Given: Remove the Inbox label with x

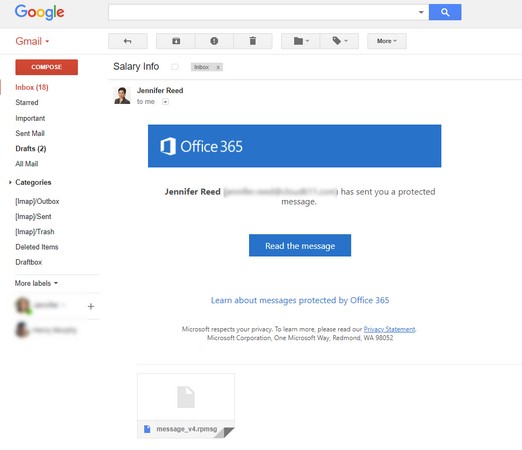Looking at the screenshot, I should [218, 67].
